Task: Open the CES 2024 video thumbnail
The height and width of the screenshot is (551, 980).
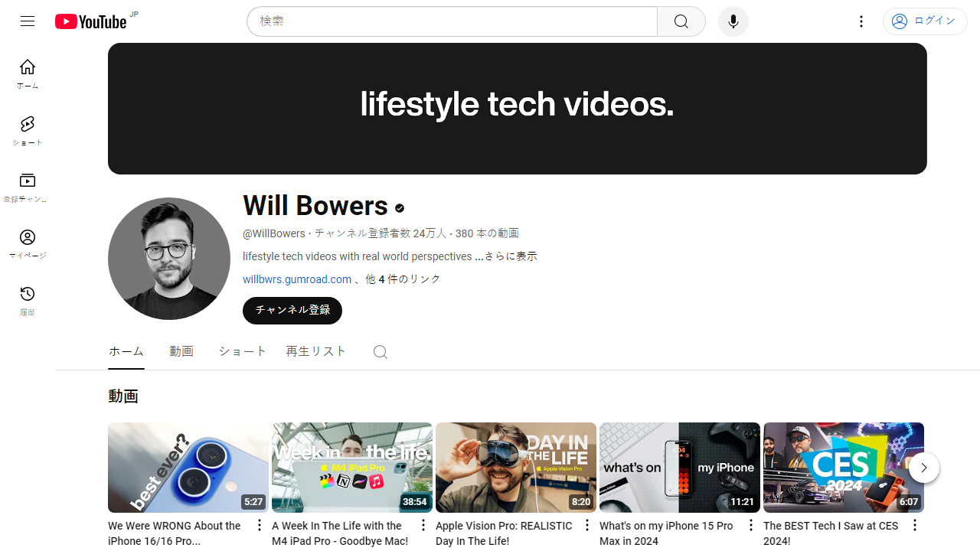Action: click(844, 468)
